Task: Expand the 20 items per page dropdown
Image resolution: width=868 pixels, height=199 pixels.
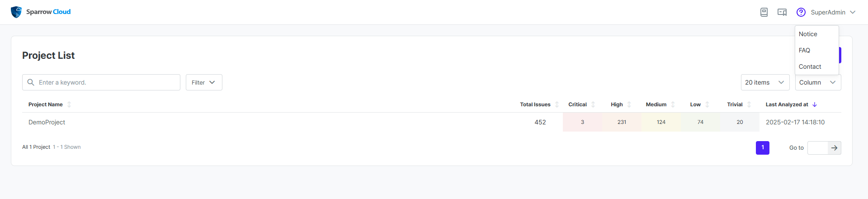Action: point(765,82)
